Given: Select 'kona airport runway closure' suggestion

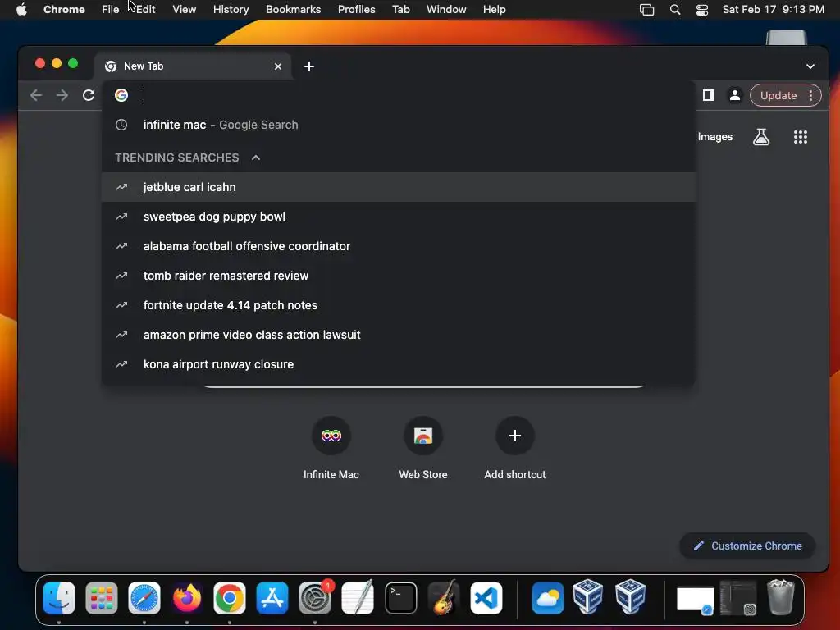Looking at the screenshot, I should point(398,364).
